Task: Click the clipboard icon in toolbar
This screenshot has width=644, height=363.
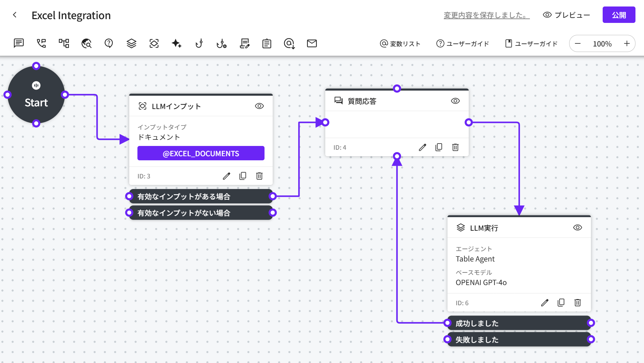Action: tap(266, 43)
